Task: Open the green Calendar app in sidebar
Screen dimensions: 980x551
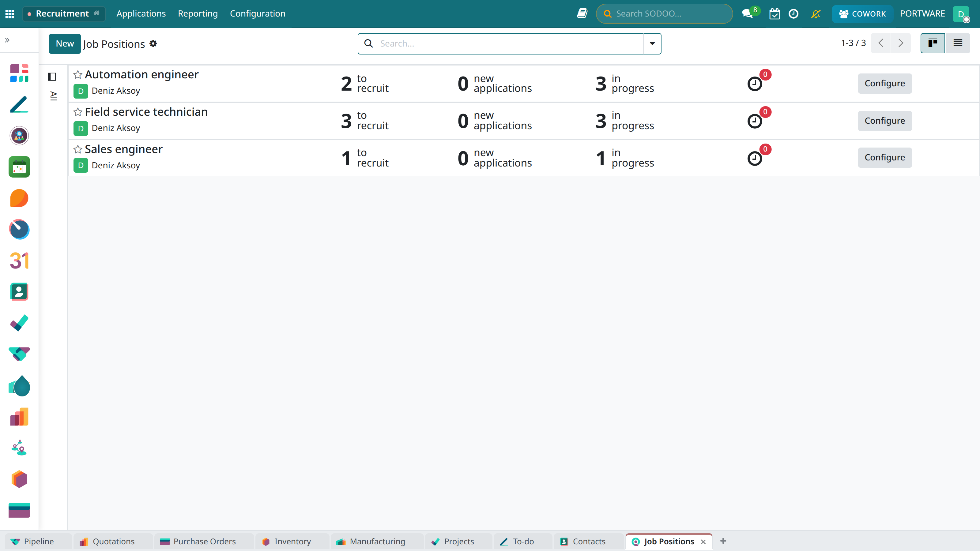Action: pyautogui.click(x=19, y=167)
